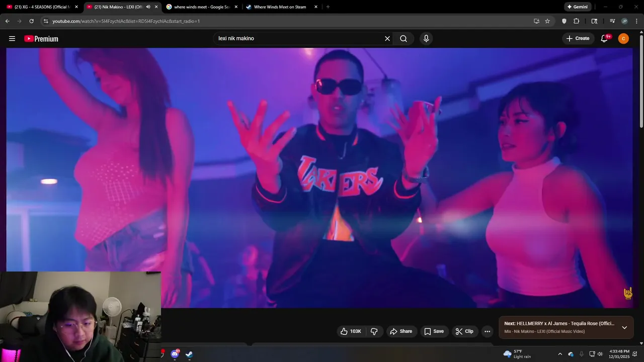644x362 pixels.
Task: Open the orange C account avatar
Action: click(x=623, y=39)
